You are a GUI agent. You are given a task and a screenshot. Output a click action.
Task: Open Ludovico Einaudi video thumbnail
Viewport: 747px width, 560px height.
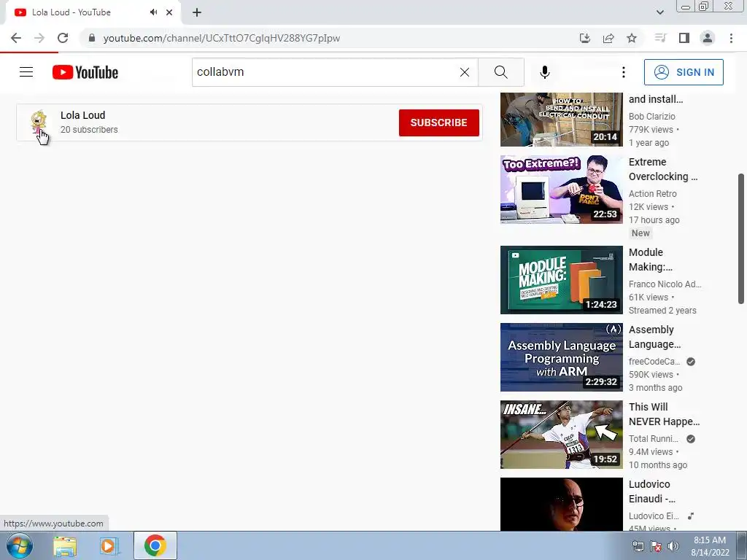[x=561, y=504]
